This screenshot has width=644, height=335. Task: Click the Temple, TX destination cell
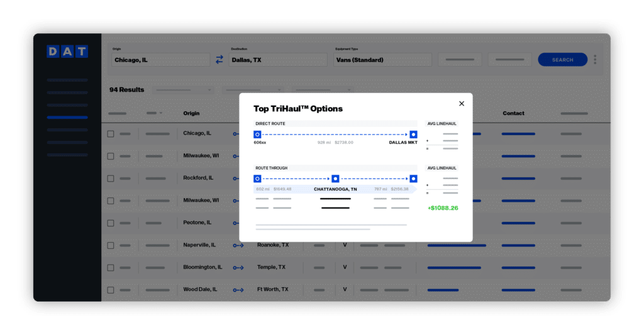[x=271, y=267]
